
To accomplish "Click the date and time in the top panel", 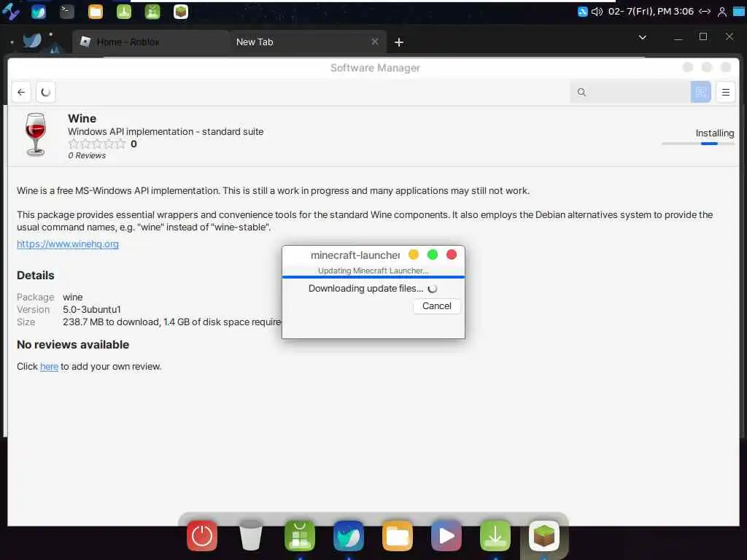I will click(651, 12).
